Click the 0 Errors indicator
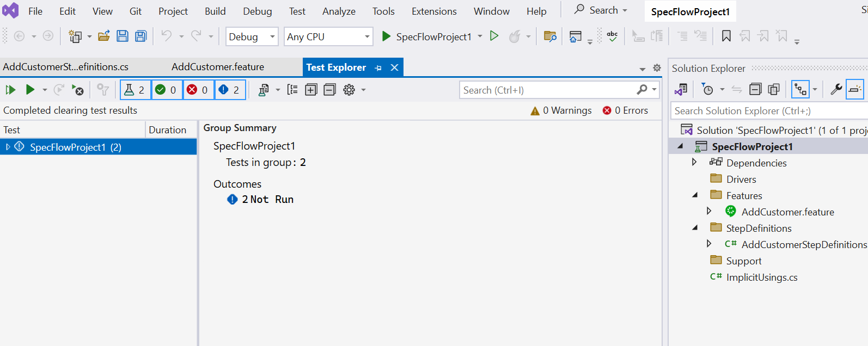This screenshot has height=346, width=868. [x=625, y=110]
